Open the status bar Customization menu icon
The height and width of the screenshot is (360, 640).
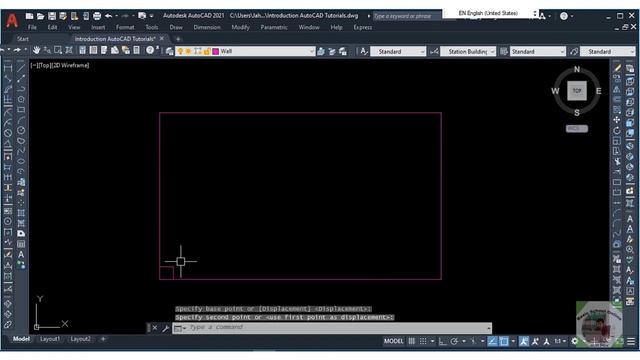pyautogui.click(x=631, y=341)
